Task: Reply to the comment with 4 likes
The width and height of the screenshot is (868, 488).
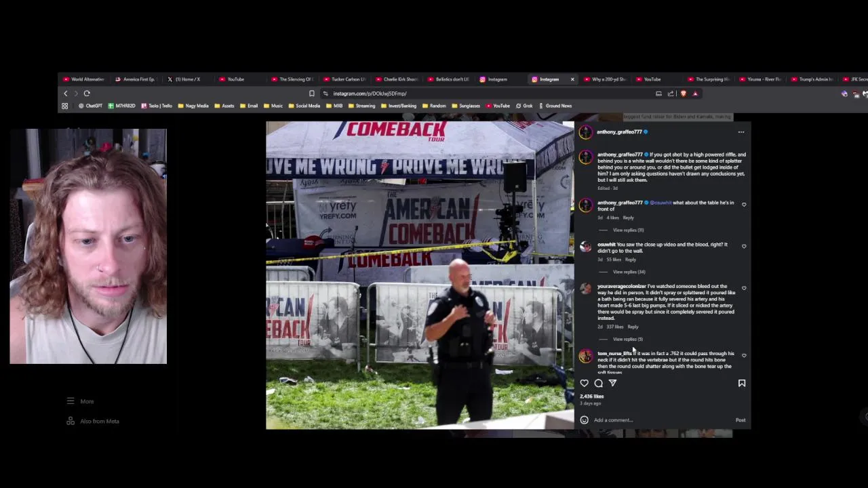Action: point(628,218)
